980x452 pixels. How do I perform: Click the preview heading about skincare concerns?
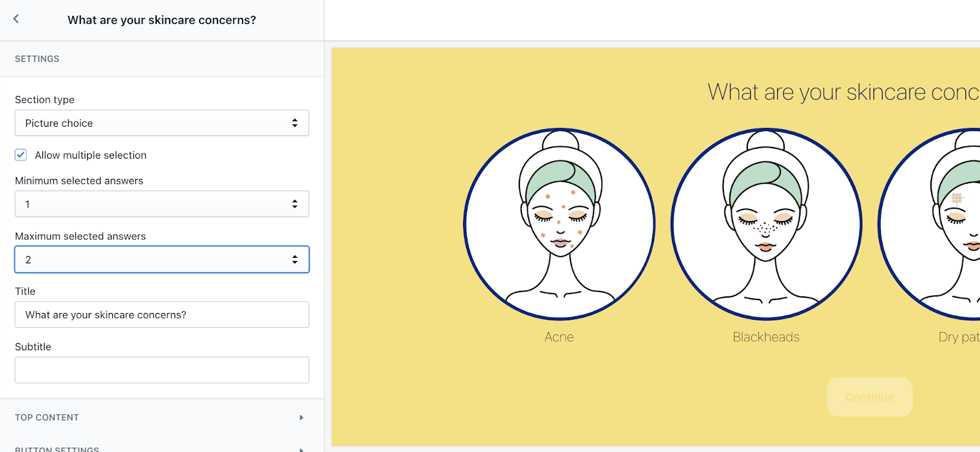[843, 92]
